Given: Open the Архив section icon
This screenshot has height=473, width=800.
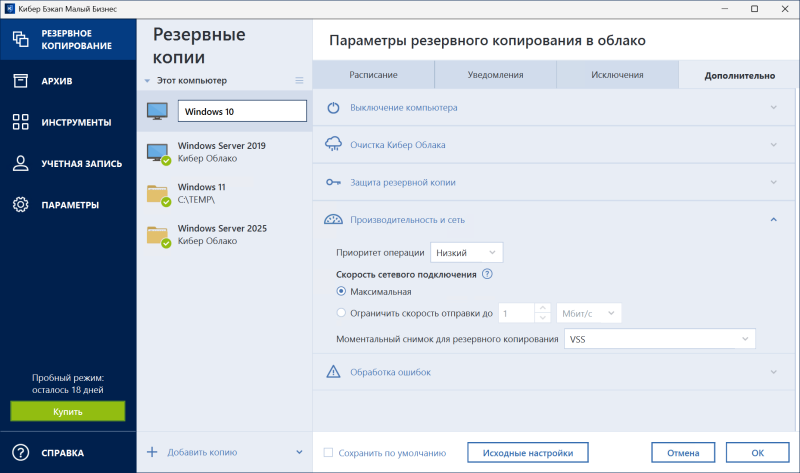Looking at the screenshot, I should (20, 80).
